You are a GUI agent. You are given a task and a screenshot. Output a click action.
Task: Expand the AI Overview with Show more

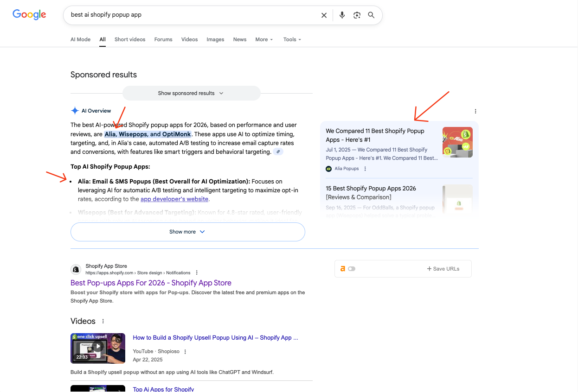click(x=187, y=232)
